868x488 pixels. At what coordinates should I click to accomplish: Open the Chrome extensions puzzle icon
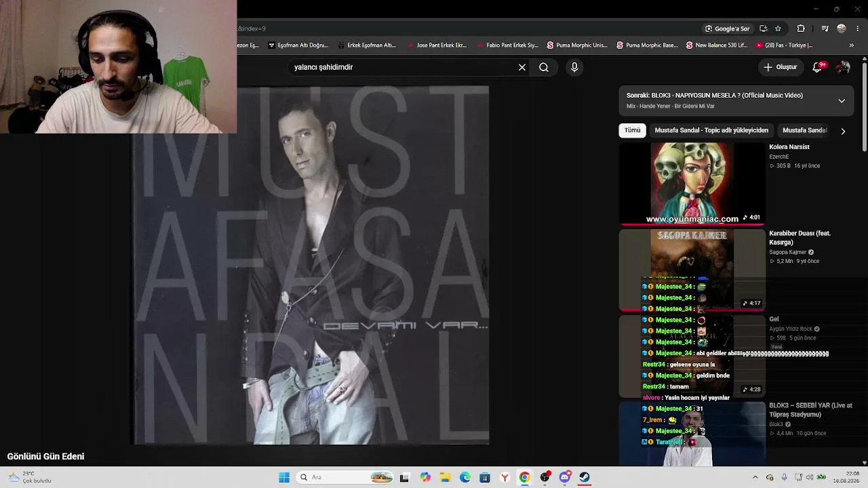[x=801, y=28]
